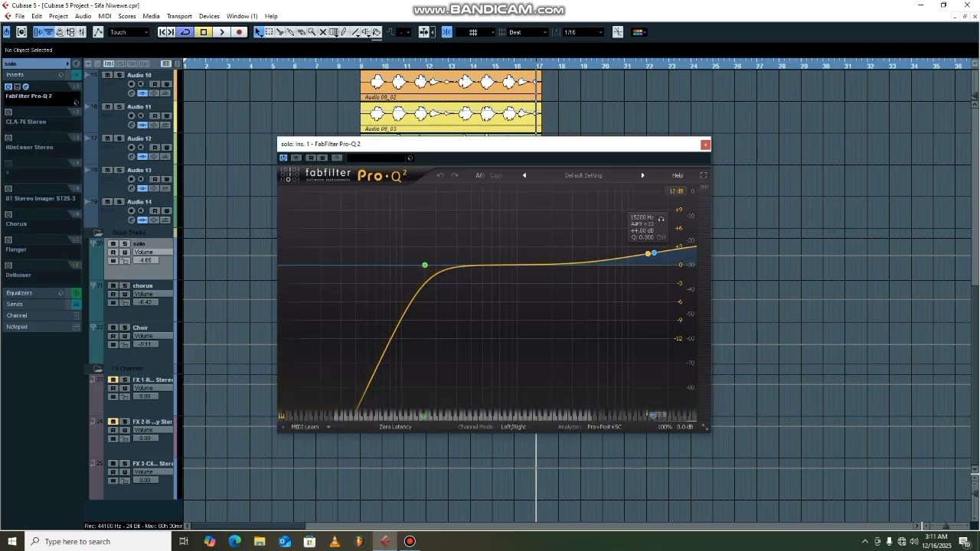
Task: Click the solo band headphone icon
Action: pyautogui.click(x=661, y=219)
